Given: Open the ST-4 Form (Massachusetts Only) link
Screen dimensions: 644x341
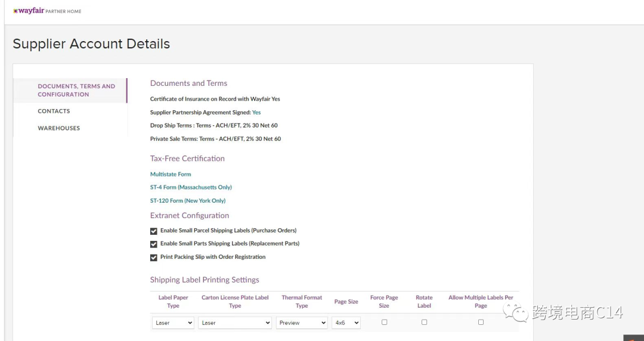Looking at the screenshot, I should click(x=191, y=187).
